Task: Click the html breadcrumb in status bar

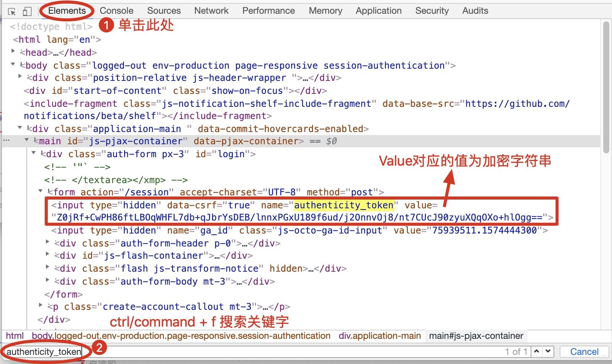Action: [x=14, y=336]
